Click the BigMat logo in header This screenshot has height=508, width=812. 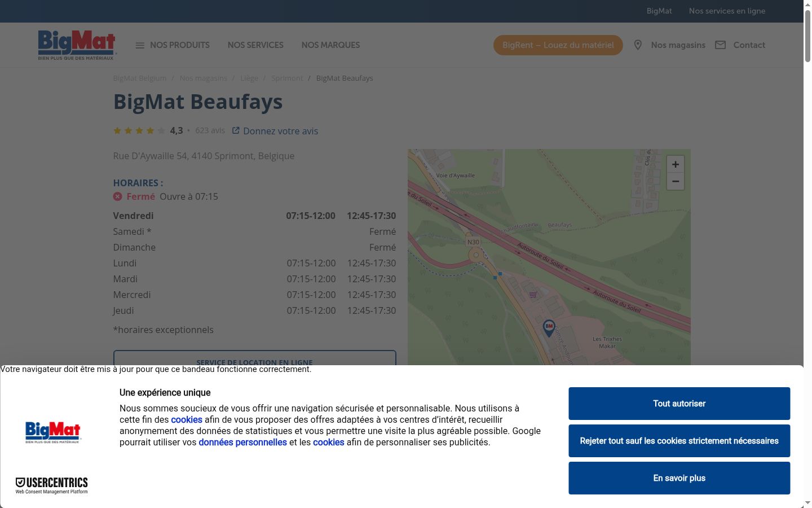(x=77, y=45)
